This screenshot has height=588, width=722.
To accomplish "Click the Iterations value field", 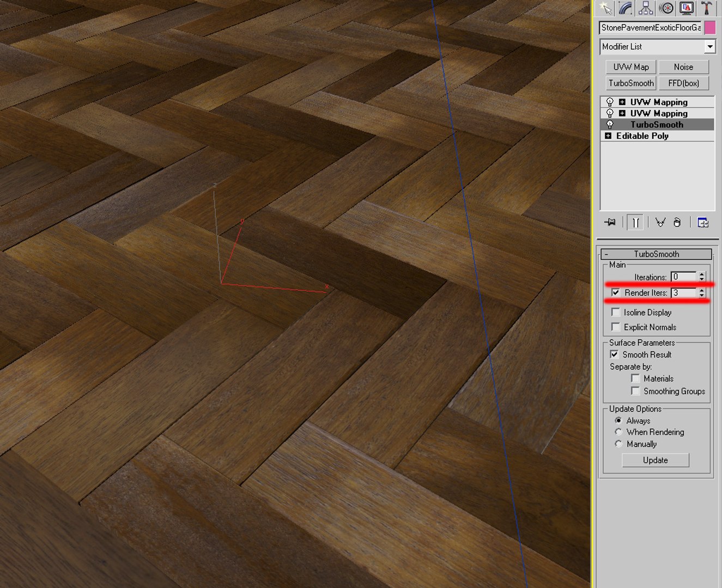I will pos(683,277).
